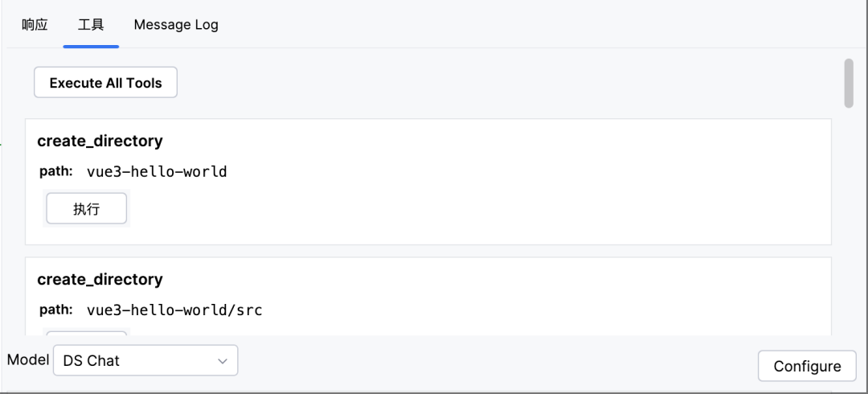This screenshot has width=868, height=394.
Task: Click the path value vue3-hello-world/src
Action: (174, 310)
